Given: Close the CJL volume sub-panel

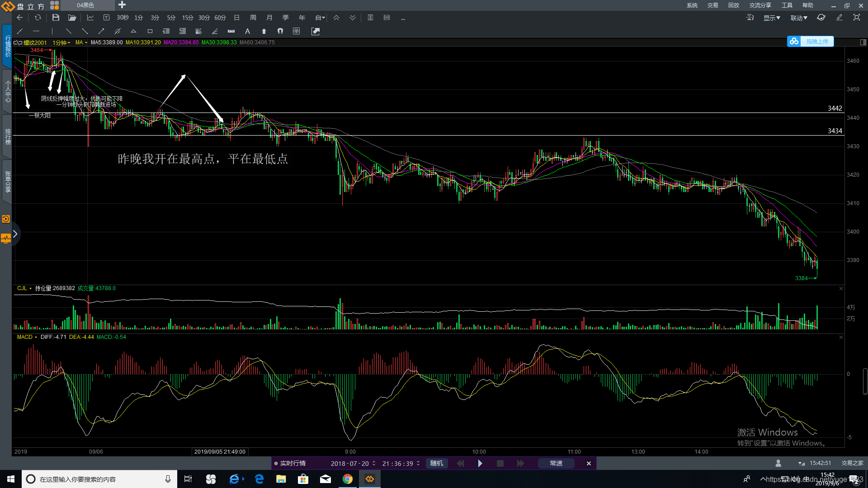Looking at the screenshot, I should [x=841, y=289].
